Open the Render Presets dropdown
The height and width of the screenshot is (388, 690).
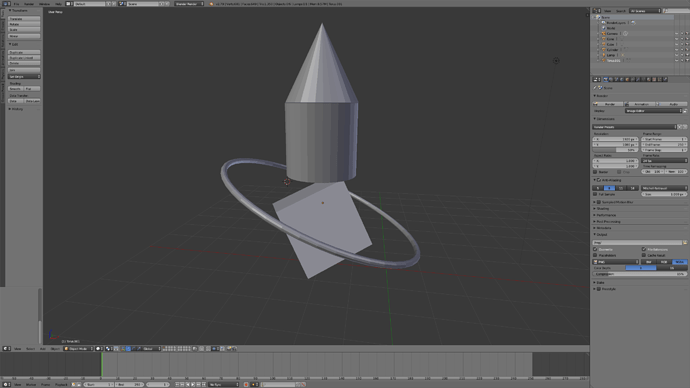pyautogui.click(x=635, y=127)
